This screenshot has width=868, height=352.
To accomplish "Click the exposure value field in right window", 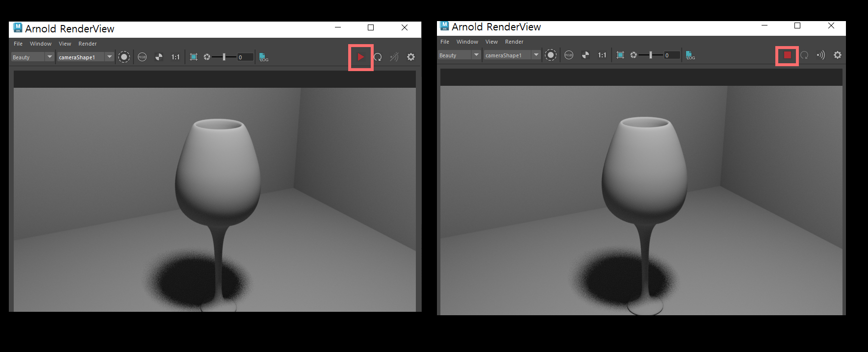I will click(672, 55).
